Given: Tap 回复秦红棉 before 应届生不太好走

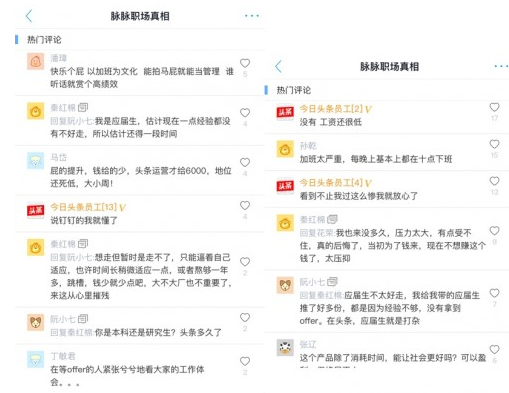Looking at the screenshot, I should pyautogui.click(x=321, y=295).
